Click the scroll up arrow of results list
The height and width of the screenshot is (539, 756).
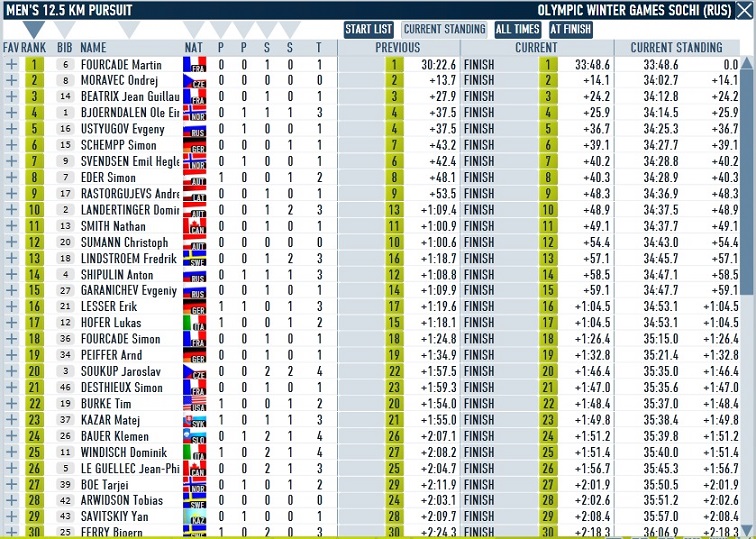pos(746,63)
